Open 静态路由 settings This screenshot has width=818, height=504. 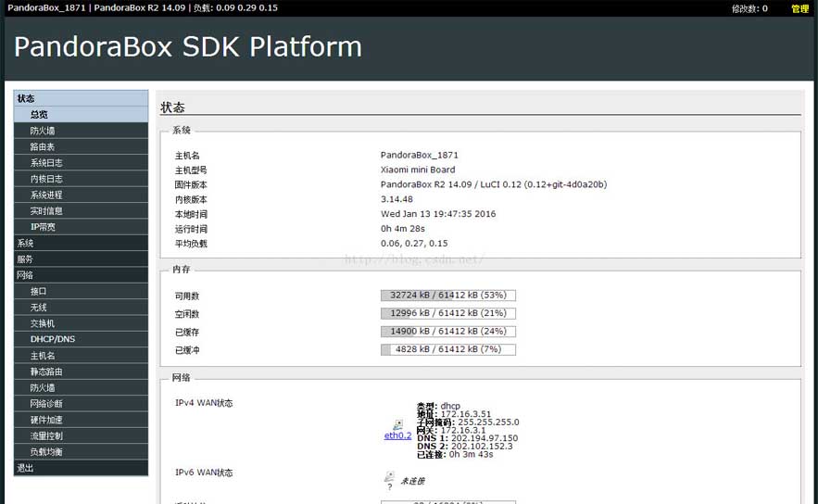(x=81, y=372)
